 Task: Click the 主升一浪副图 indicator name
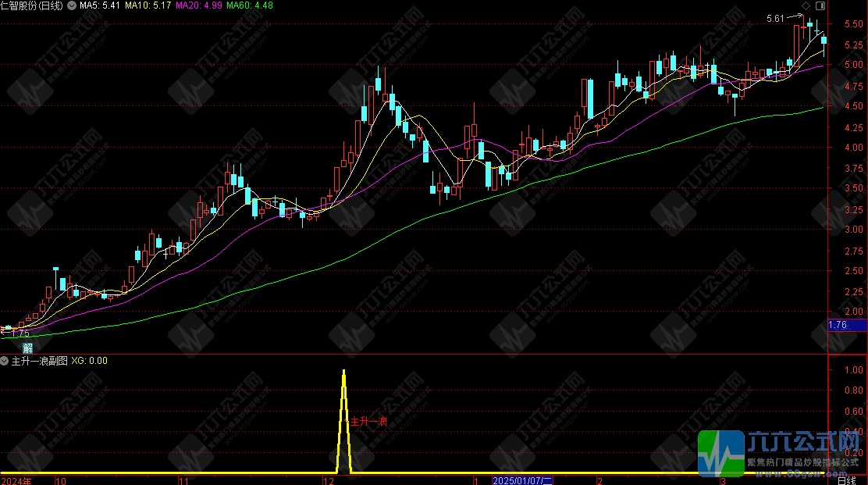tap(39, 361)
